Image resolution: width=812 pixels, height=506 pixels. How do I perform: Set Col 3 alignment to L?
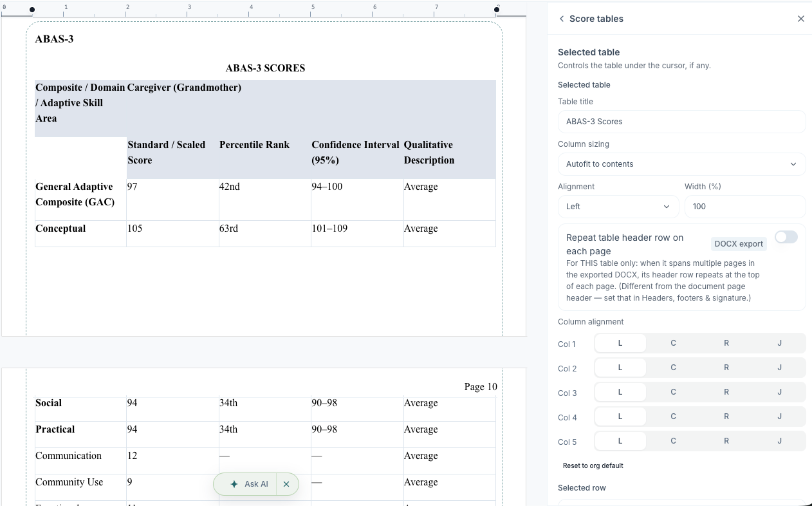[x=620, y=392]
